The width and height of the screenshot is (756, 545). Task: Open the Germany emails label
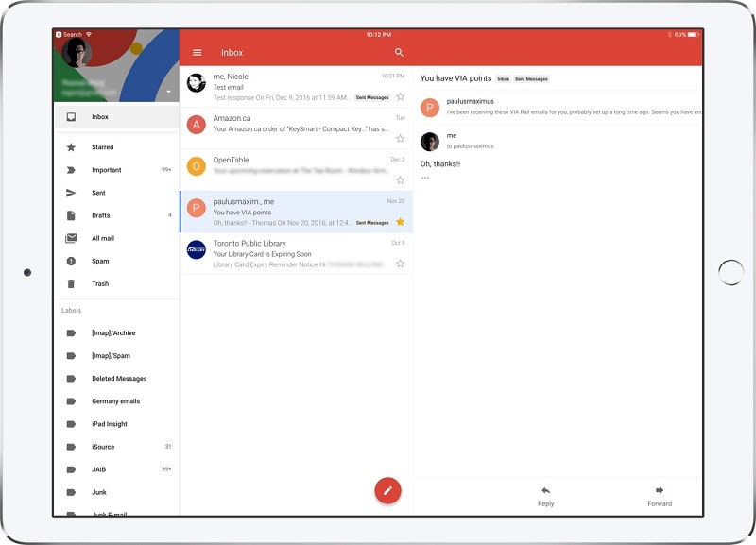click(115, 401)
